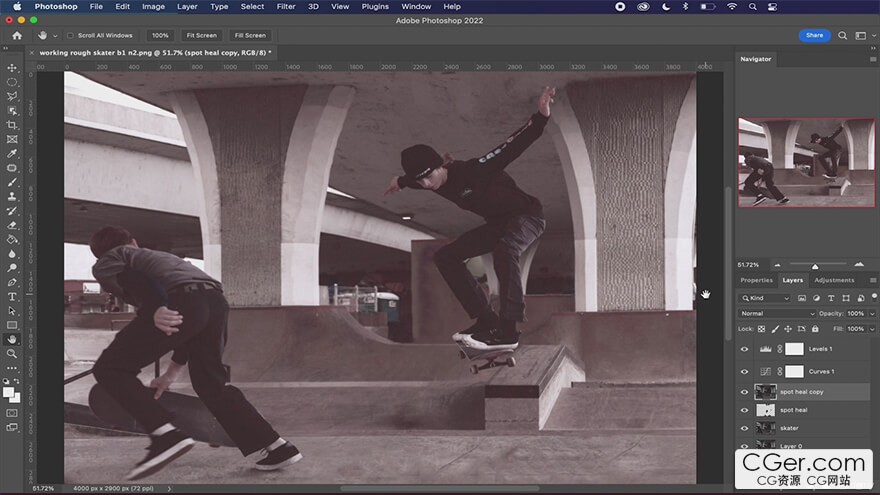This screenshot has width=880, height=495.
Task: Click the Fit Screen button
Action: [x=201, y=35]
